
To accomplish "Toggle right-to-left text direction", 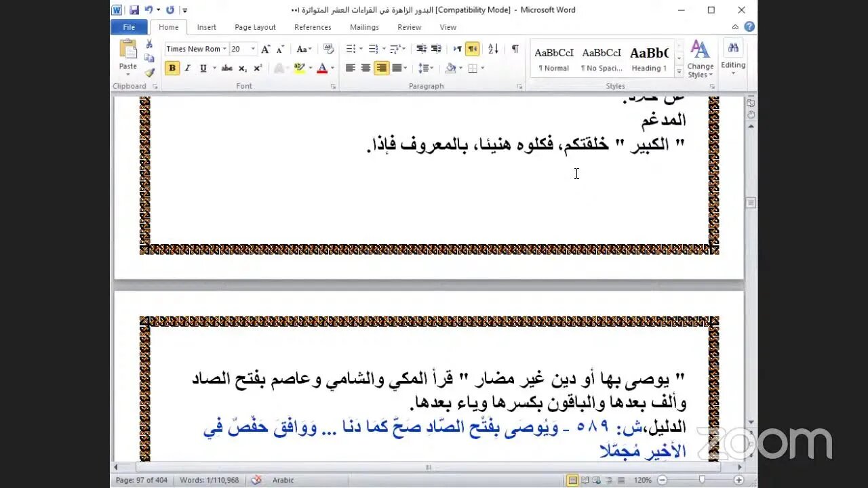I will click(x=473, y=49).
